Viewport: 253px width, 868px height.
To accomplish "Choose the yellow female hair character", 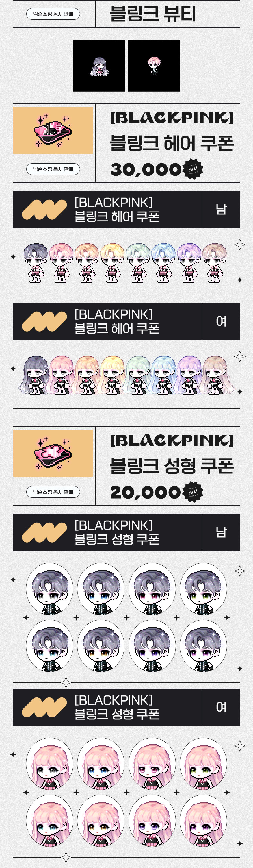I will (x=112, y=375).
